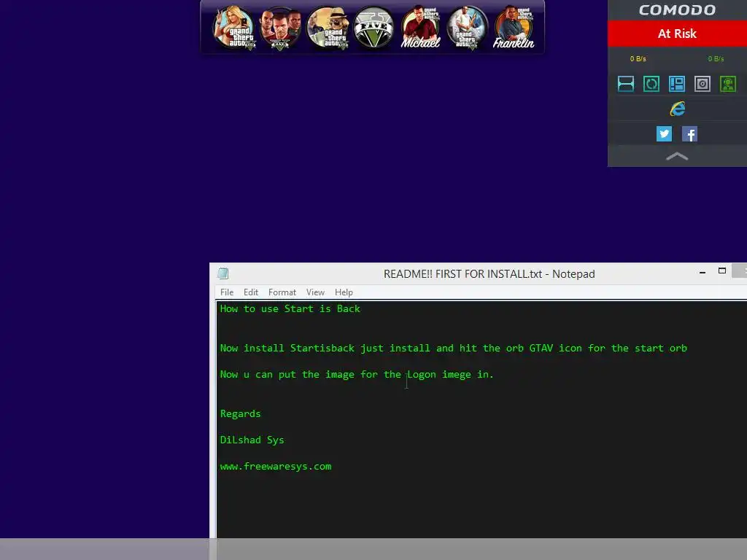Click the yellow 0 B/s traffic indicator

click(x=638, y=58)
